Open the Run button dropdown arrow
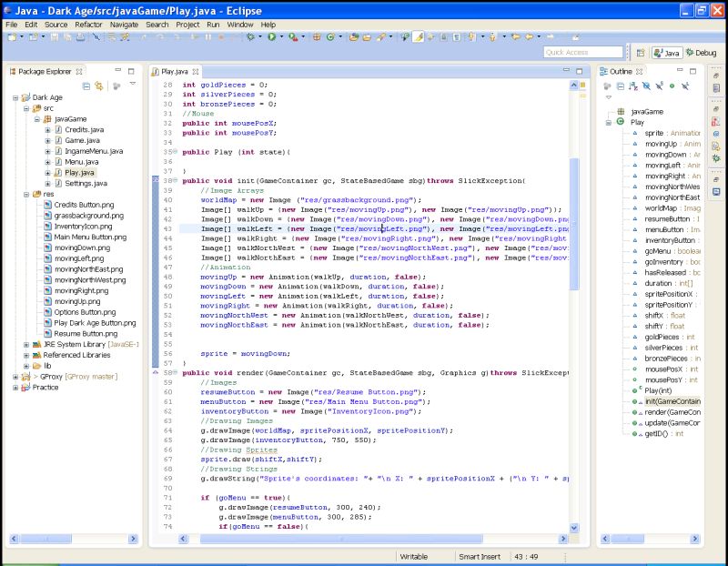This screenshot has width=728, height=566. [281, 39]
